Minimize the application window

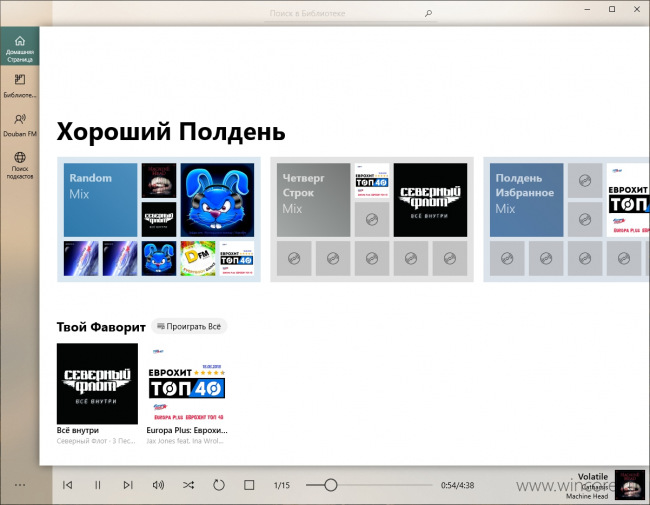coord(587,10)
